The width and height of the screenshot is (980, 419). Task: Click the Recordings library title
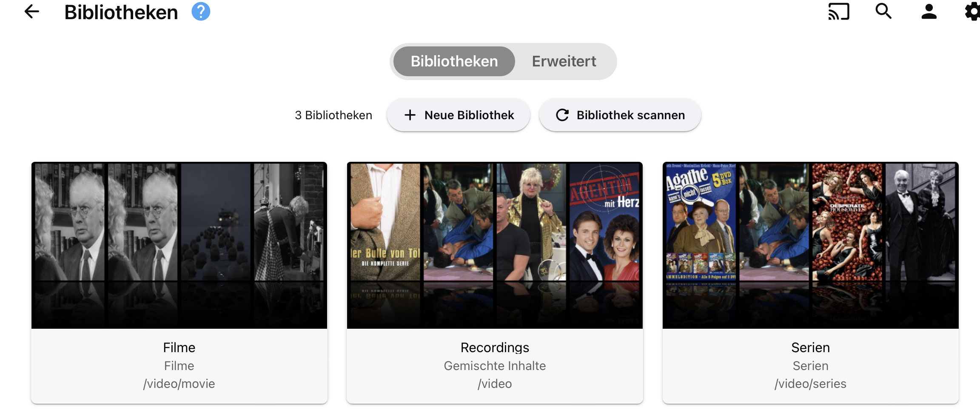click(495, 347)
